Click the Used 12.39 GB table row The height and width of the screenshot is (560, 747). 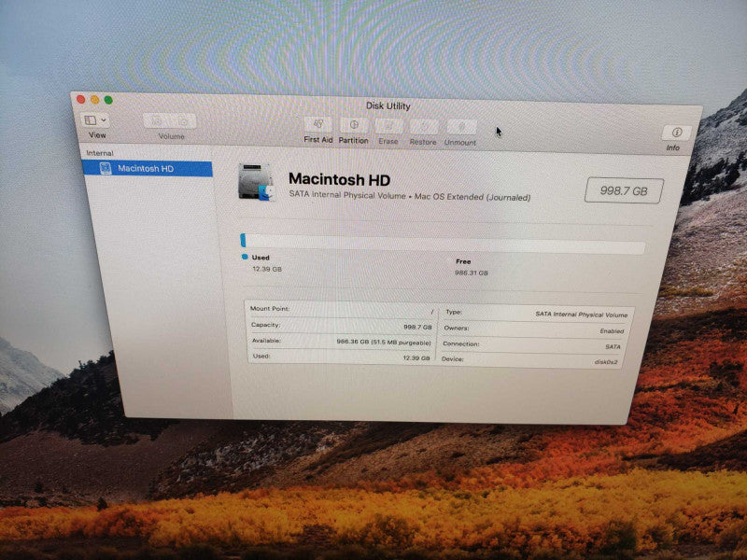[x=340, y=357]
